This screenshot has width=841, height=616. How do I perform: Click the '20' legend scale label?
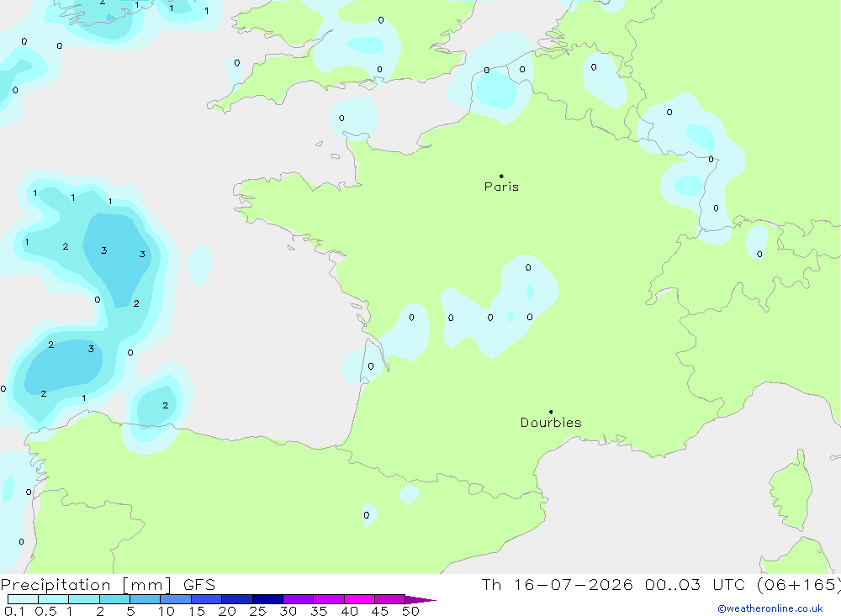click(x=227, y=611)
